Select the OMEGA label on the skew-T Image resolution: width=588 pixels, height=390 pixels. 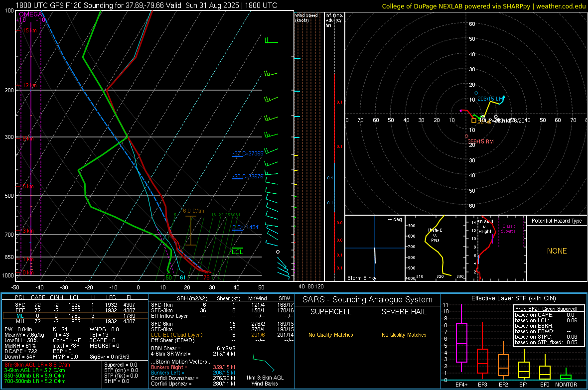click(30, 14)
